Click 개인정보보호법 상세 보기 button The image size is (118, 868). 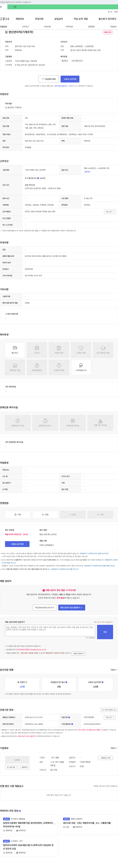tap(45, 608)
